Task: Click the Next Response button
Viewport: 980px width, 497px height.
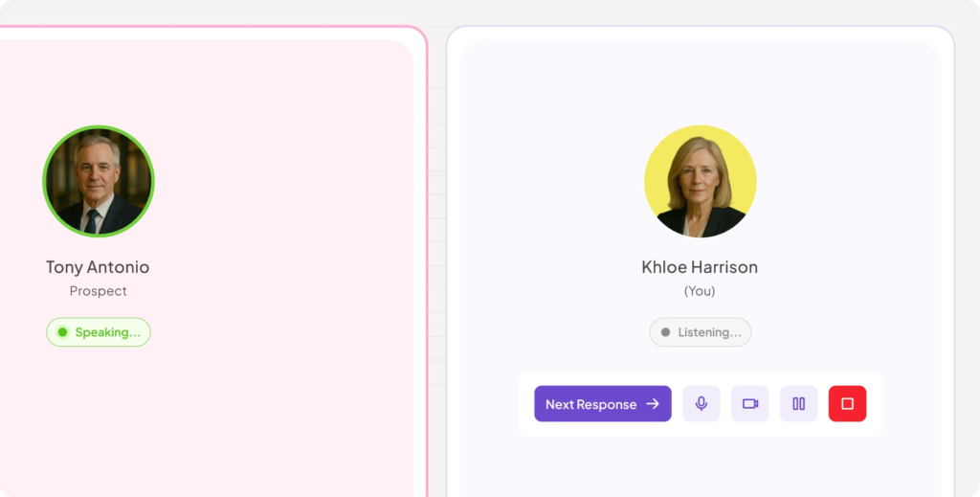Action: tap(603, 404)
